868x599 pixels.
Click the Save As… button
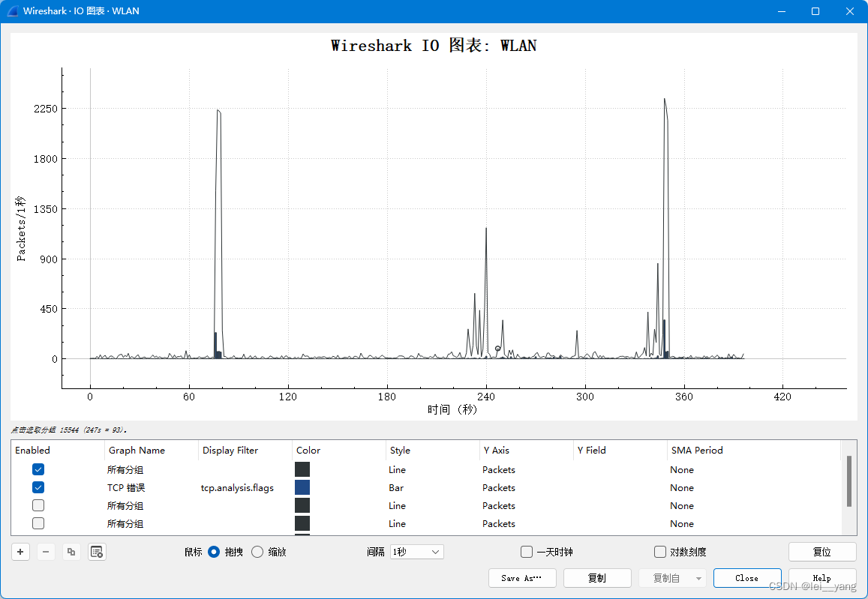[522, 578]
